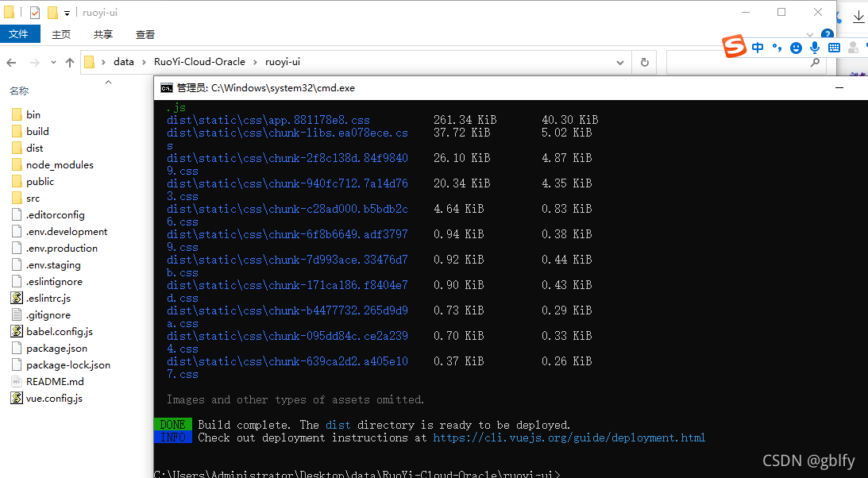The image size is (868, 478).
Task: Click the search magnifier icon
Action: click(x=815, y=63)
